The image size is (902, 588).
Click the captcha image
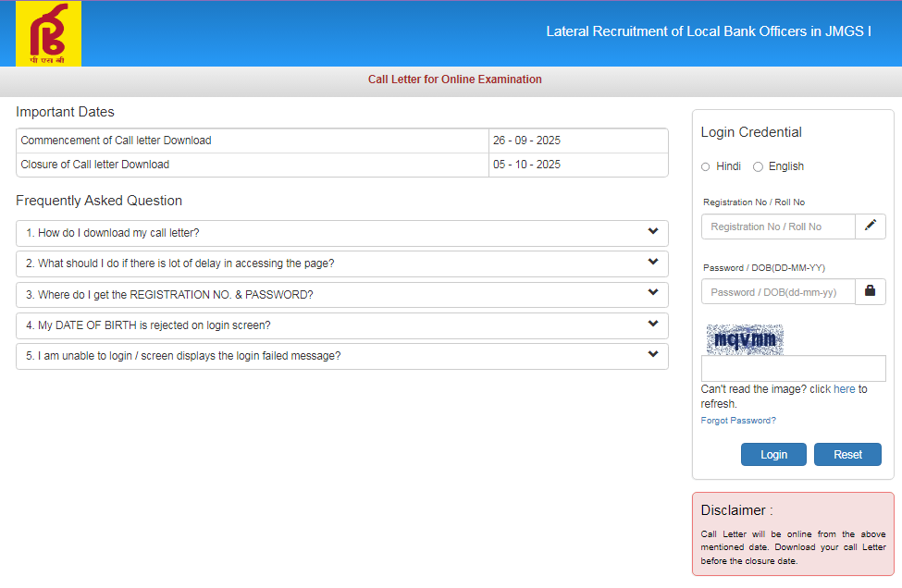[x=745, y=339]
